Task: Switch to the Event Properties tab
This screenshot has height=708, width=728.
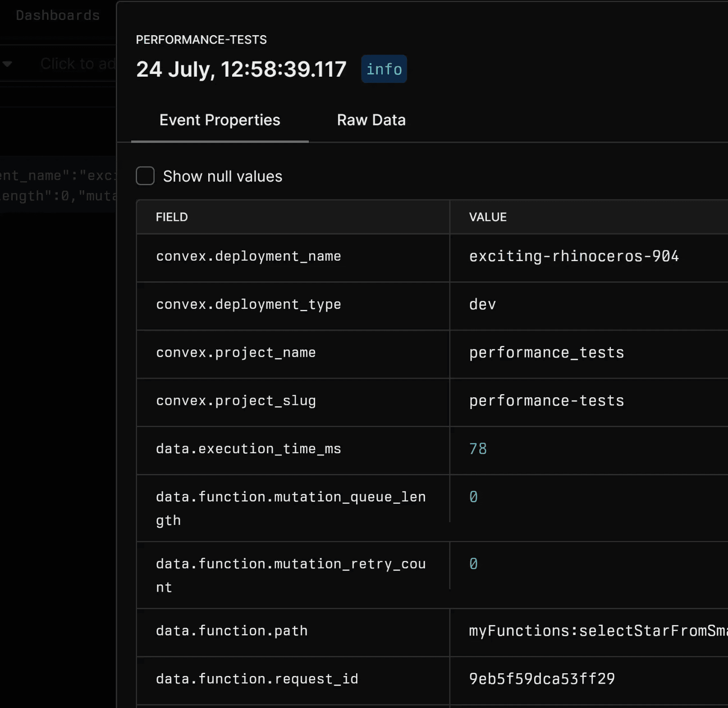Action: click(x=220, y=120)
